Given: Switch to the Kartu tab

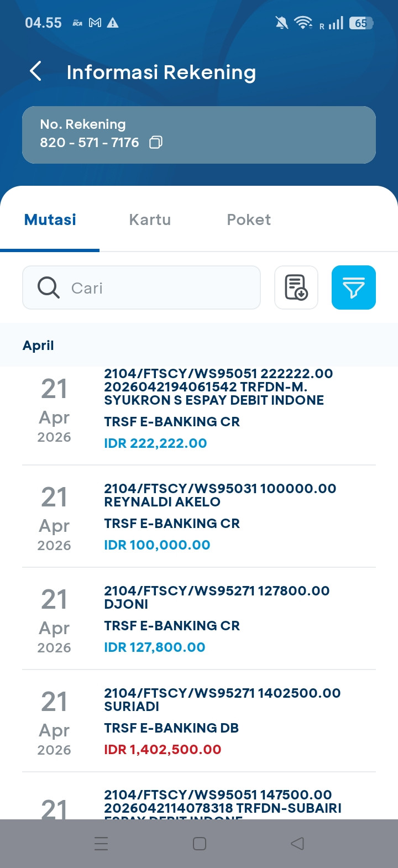Looking at the screenshot, I should (150, 219).
